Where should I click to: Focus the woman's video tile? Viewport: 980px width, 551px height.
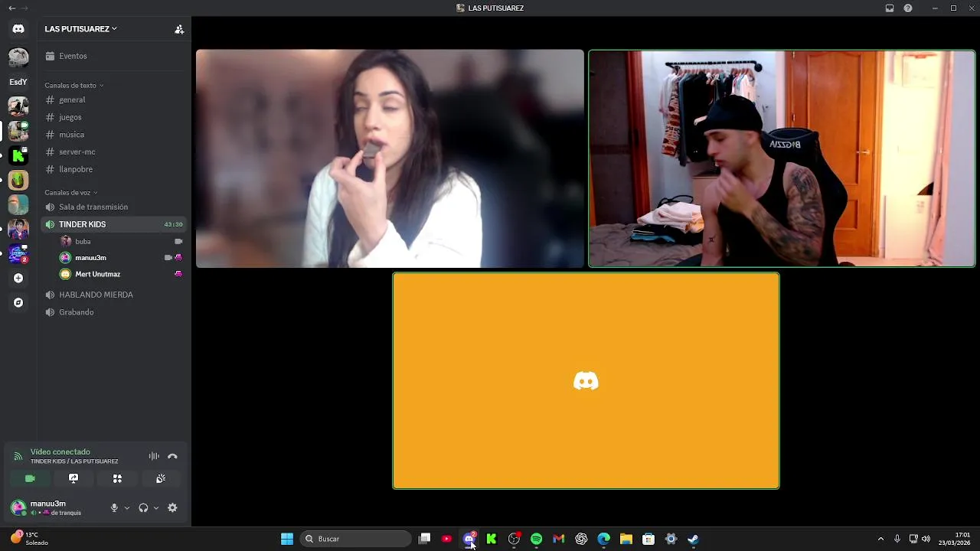[x=390, y=158]
